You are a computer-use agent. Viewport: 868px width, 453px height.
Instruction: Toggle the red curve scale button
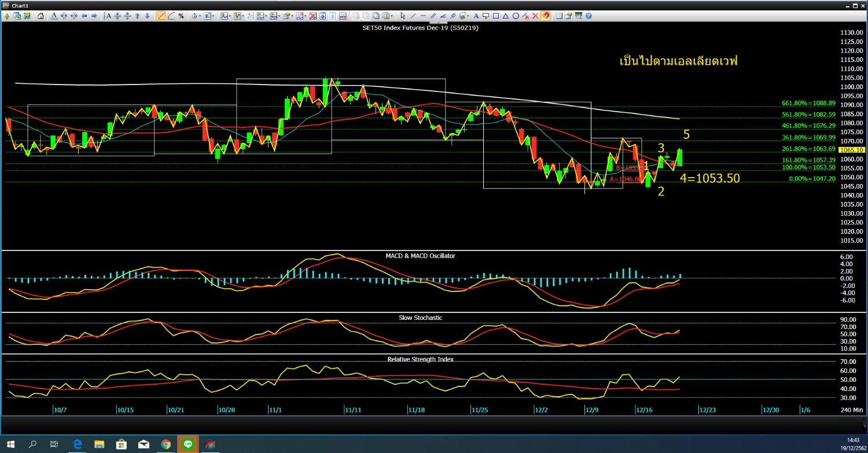[171, 16]
